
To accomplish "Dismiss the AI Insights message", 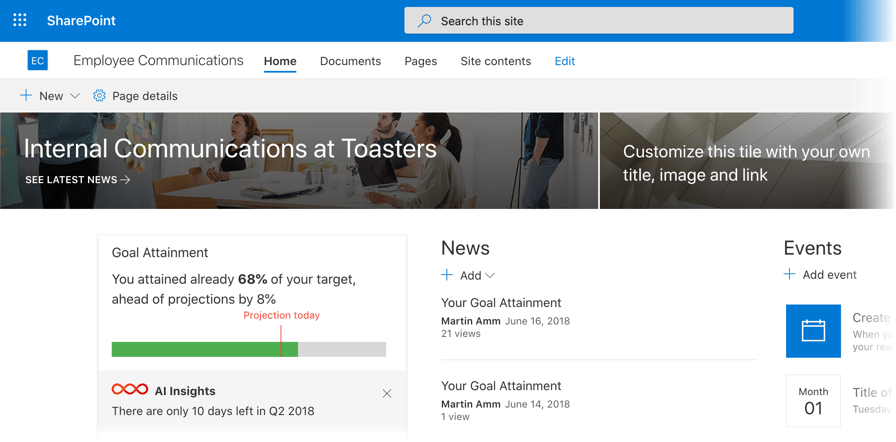I will coord(387,393).
